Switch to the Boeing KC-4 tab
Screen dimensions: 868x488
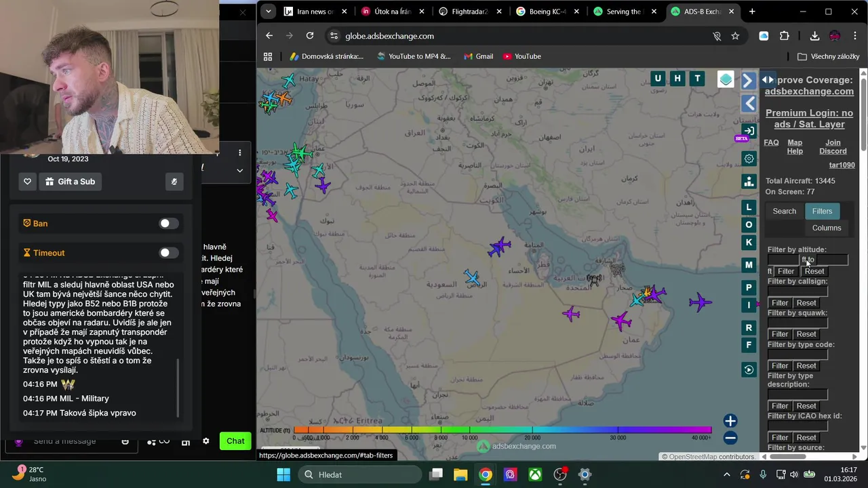548,12
